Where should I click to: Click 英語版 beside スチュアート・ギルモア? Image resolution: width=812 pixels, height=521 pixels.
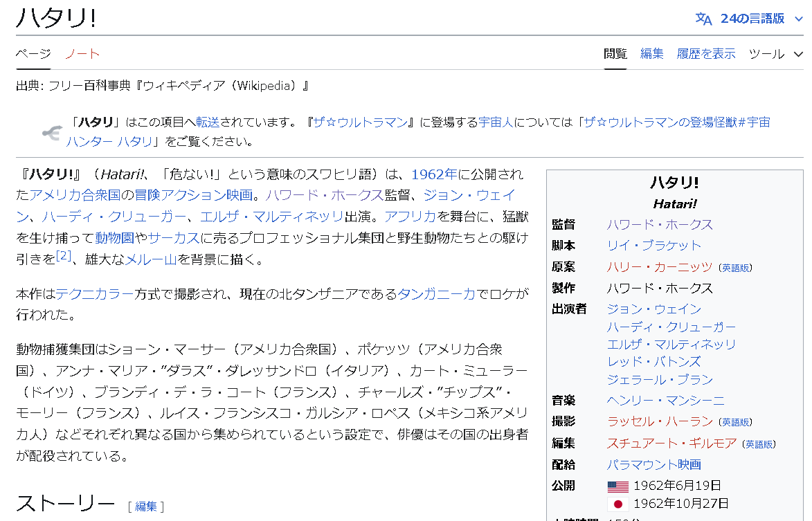759,444
